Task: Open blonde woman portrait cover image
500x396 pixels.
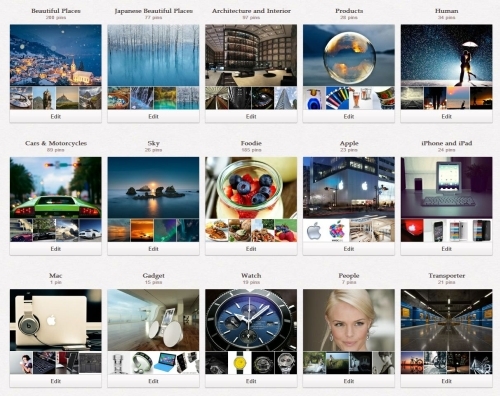Action: pos(349,320)
